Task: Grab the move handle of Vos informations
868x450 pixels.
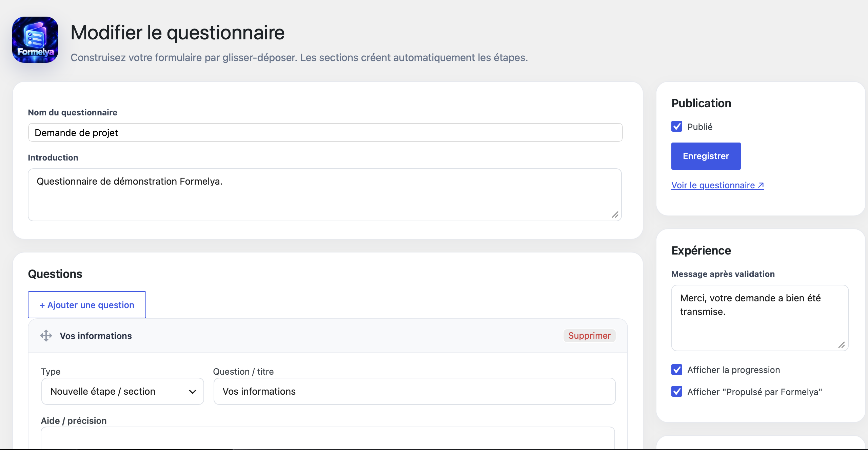Action: 46,336
